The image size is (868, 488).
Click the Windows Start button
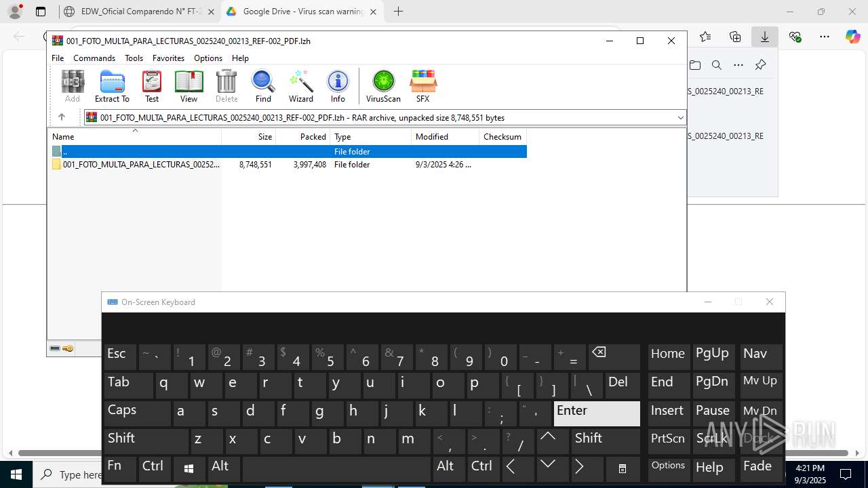16,474
